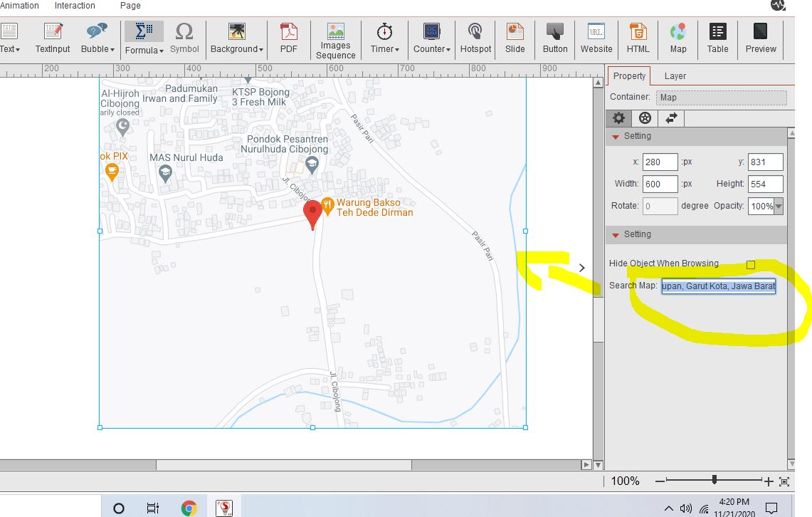The image size is (812, 517).
Task: Click the canvas vertical scrollbar down arrow
Action: coord(598,465)
